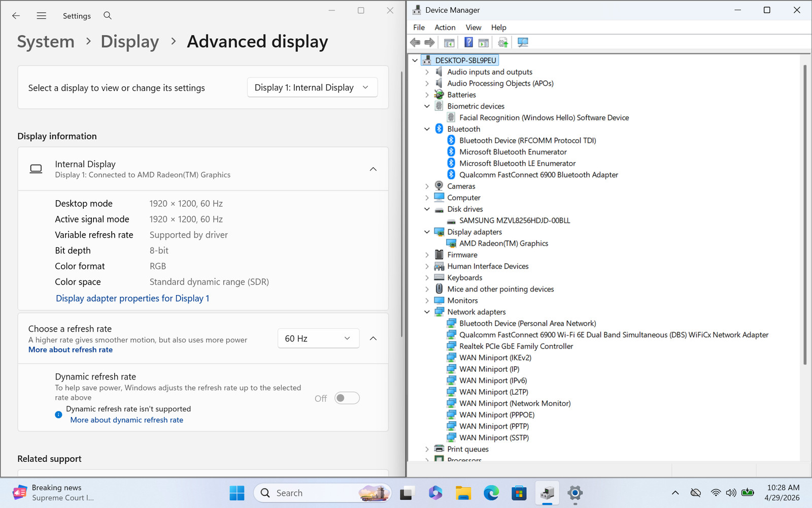
Task: Open the Breaking news widget
Action: tap(53, 493)
